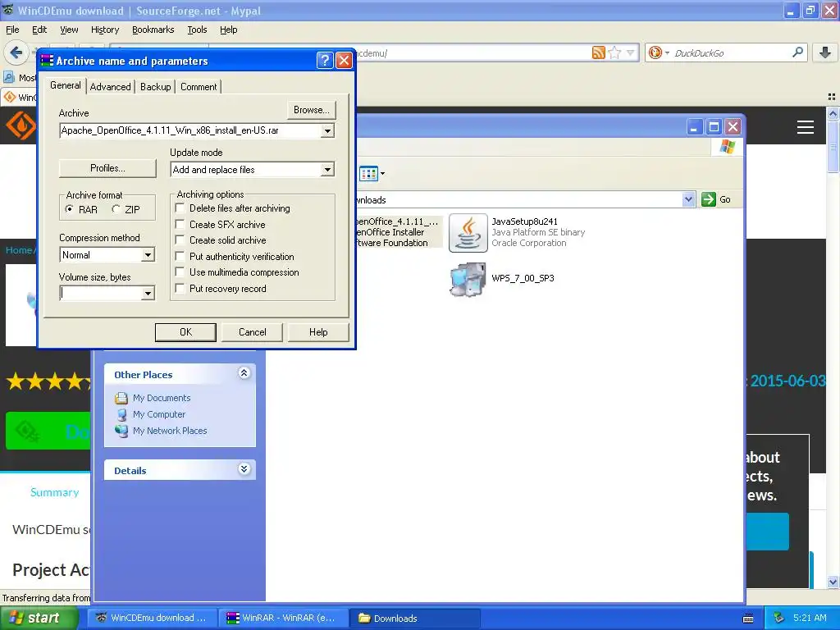
Task: Click Cancel in the archive dialog
Action: click(252, 332)
